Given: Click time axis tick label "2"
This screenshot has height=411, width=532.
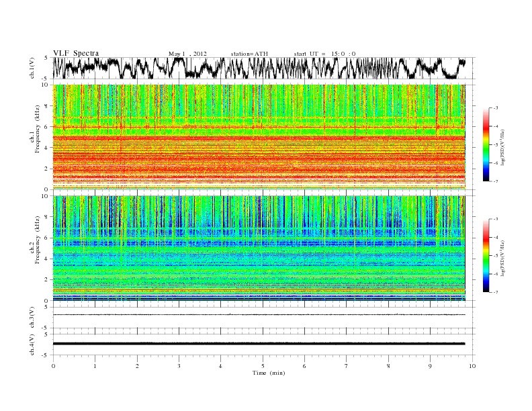Looking at the screenshot, I should tap(137, 366).
